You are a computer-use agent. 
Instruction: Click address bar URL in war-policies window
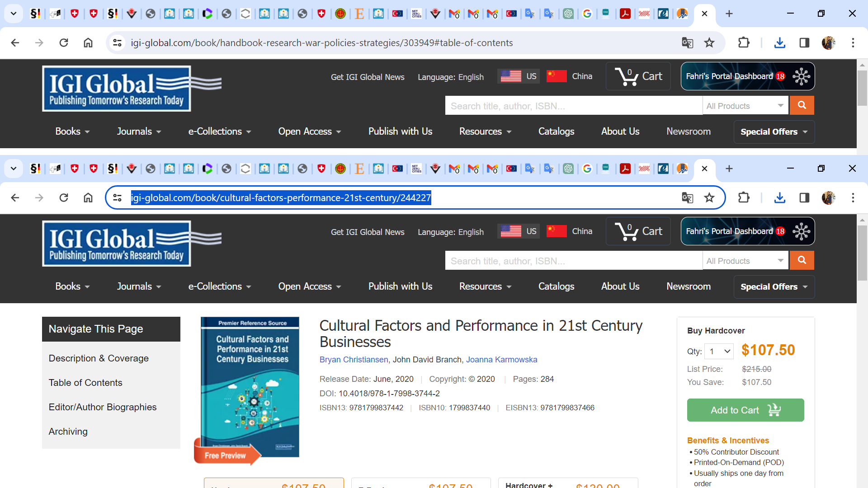(x=321, y=42)
